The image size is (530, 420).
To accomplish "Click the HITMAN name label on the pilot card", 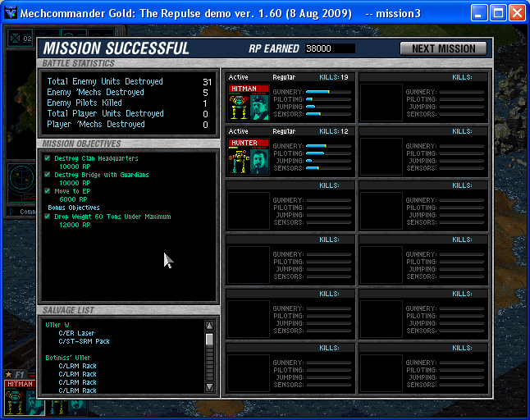I will (x=249, y=89).
